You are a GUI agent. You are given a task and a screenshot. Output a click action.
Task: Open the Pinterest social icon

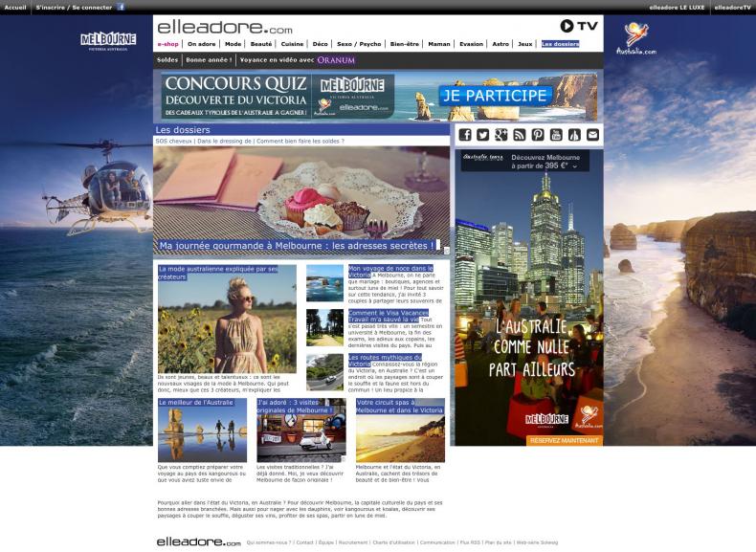point(538,135)
